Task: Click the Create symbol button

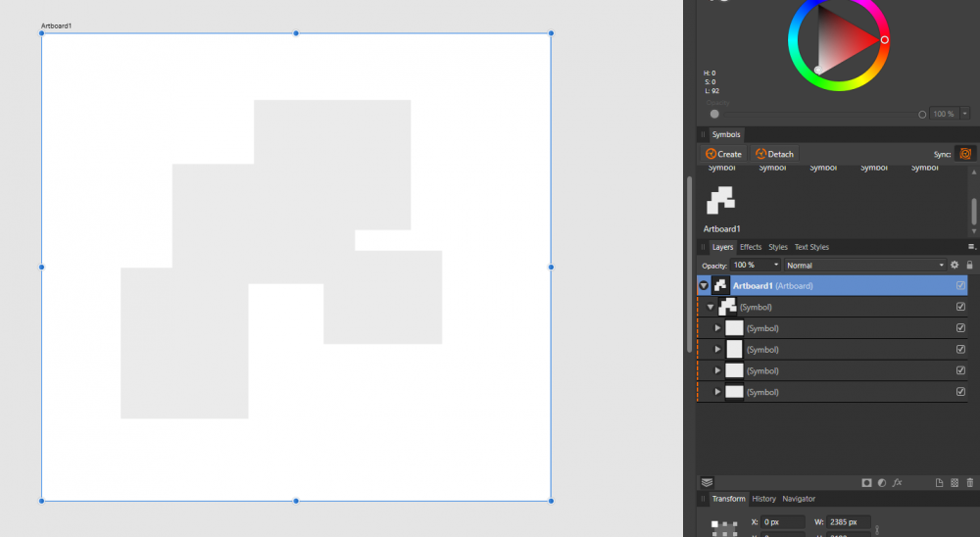Action: pos(723,154)
